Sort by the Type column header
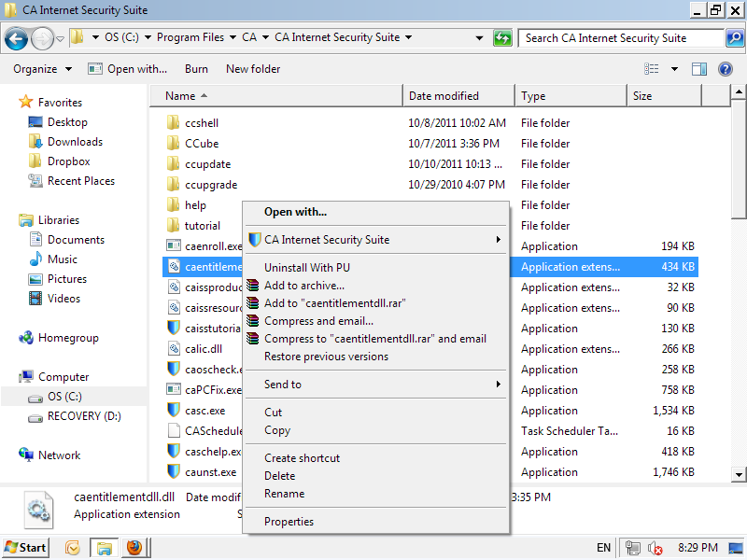Viewport: 747px width, 560px height. pyautogui.click(x=571, y=96)
